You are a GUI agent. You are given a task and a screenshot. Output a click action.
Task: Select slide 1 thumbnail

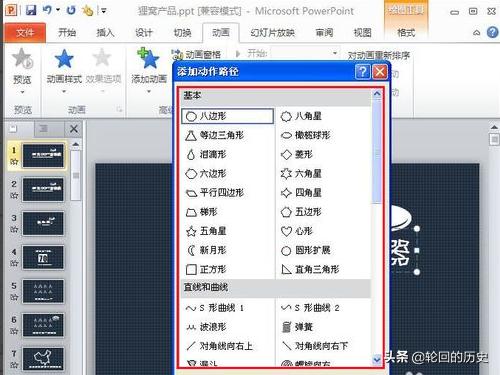43,155
